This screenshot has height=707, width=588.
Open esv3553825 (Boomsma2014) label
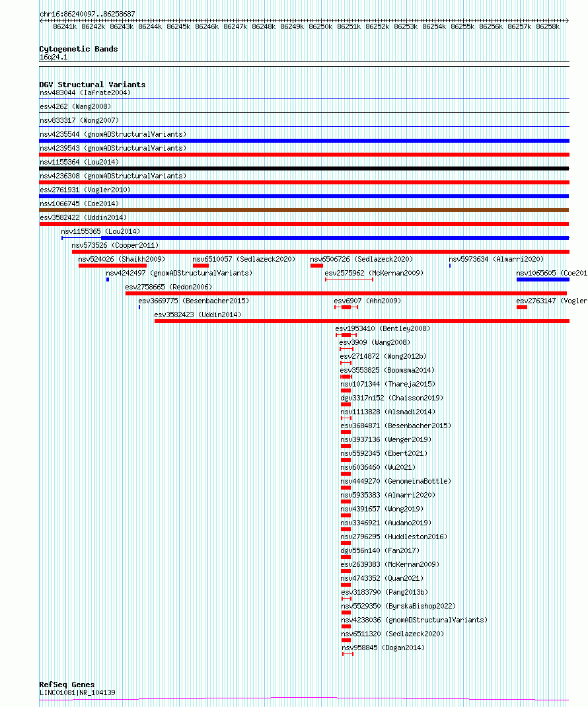pyautogui.click(x=387, y=370)
